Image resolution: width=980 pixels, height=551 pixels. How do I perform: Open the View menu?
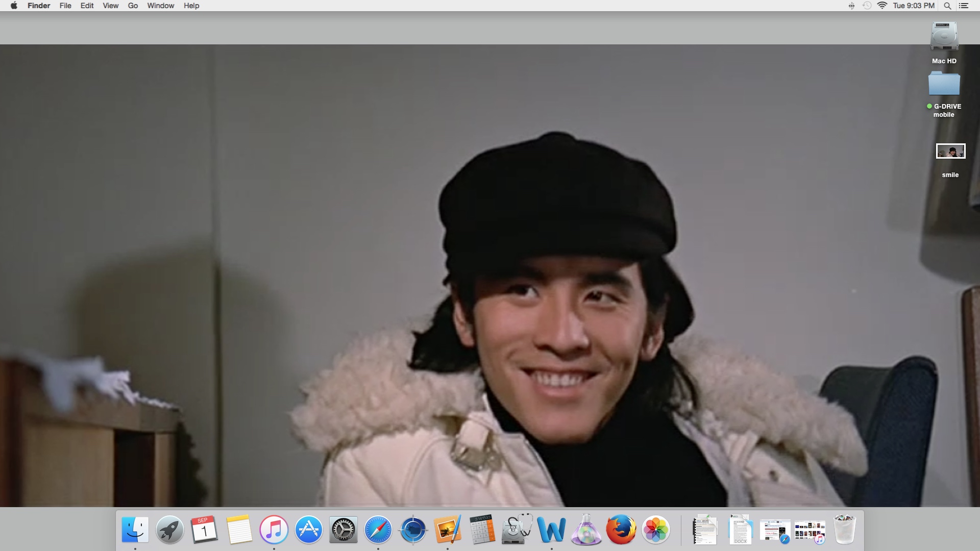click(110, 6)
